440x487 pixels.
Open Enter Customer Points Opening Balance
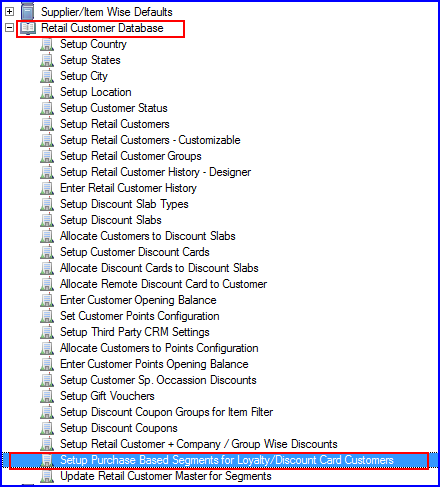(x=154, y=364)
